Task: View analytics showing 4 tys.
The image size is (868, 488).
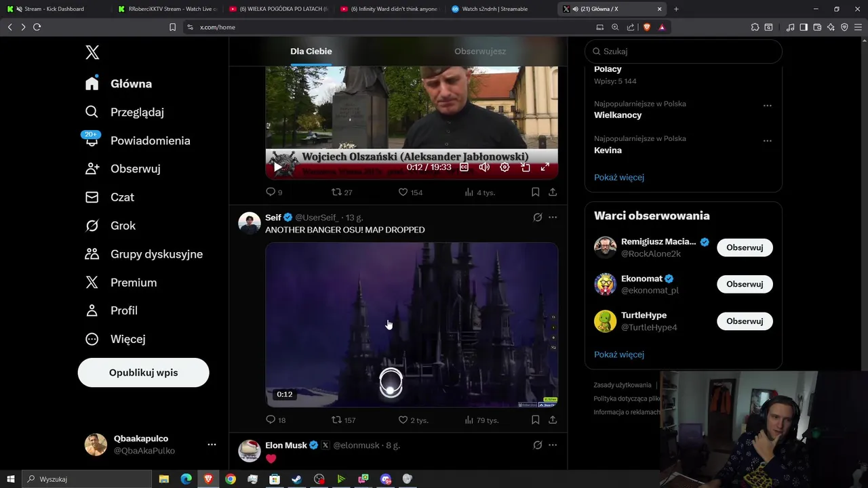Action: [x=479, y=192]
